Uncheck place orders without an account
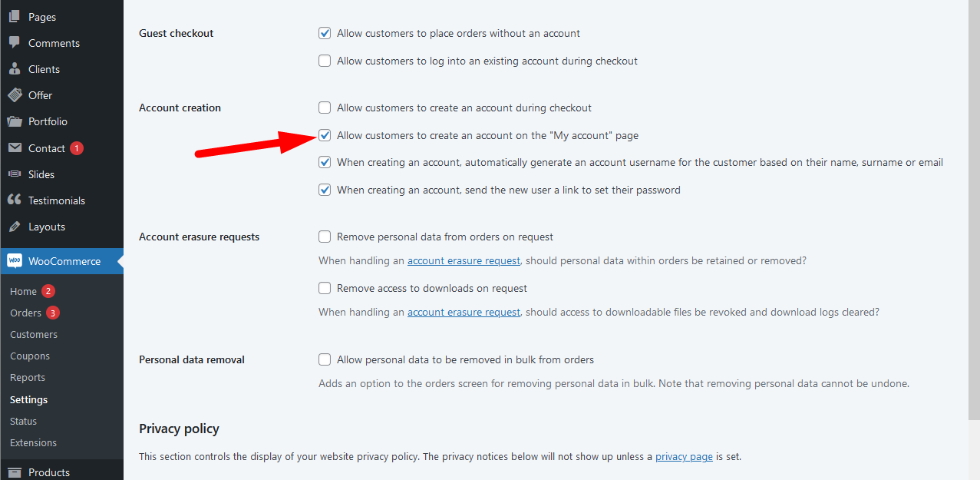 click(x=325, y=33)
